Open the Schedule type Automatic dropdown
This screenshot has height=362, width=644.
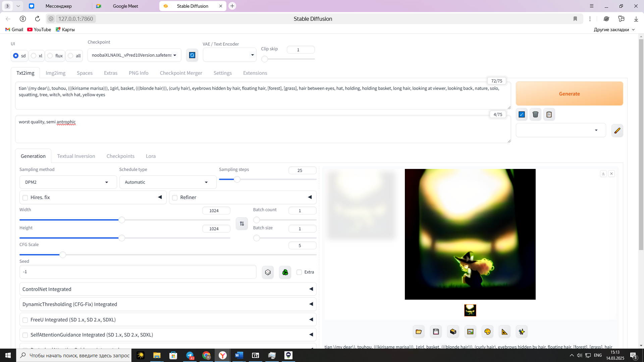pyautogui.click(x=168, y=182)
